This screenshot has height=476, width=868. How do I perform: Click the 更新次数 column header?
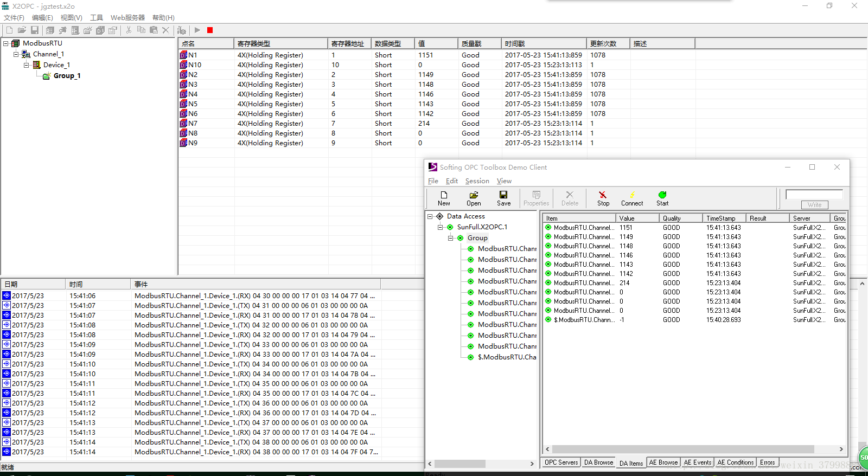[608, 43]
